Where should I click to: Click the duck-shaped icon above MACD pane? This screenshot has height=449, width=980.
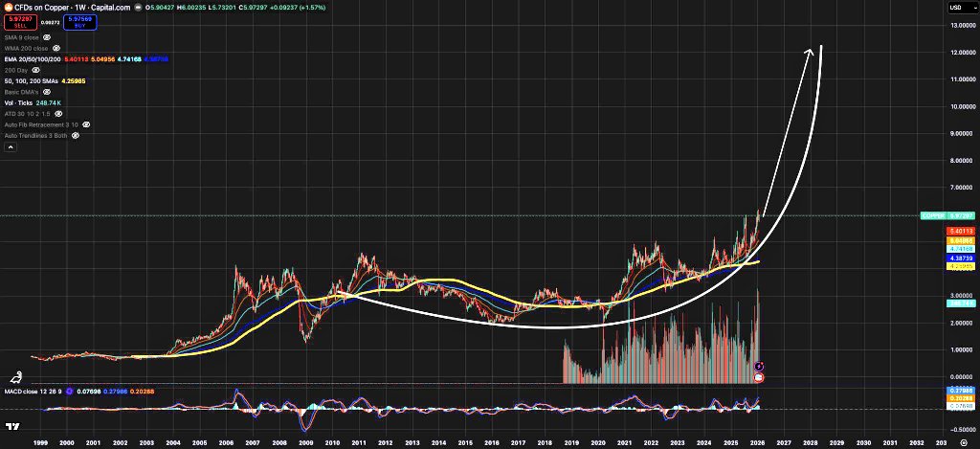[x=16, y=377]
